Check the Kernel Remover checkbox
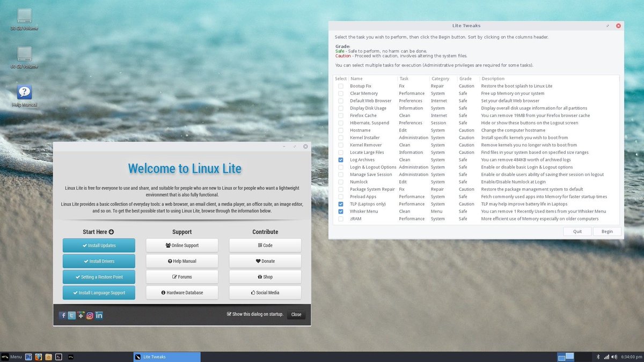The image size is (644, 362). [x=341, y=145]
